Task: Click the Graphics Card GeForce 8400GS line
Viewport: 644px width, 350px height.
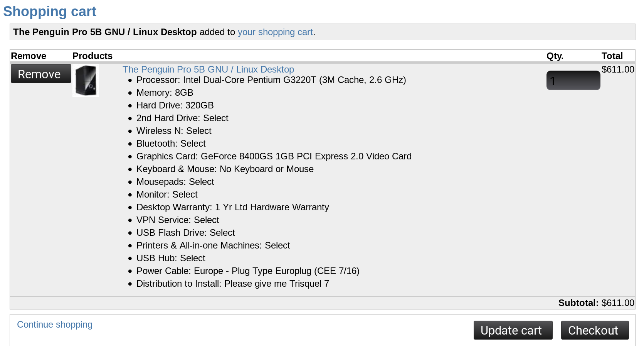Action: [x=274, y=156]
